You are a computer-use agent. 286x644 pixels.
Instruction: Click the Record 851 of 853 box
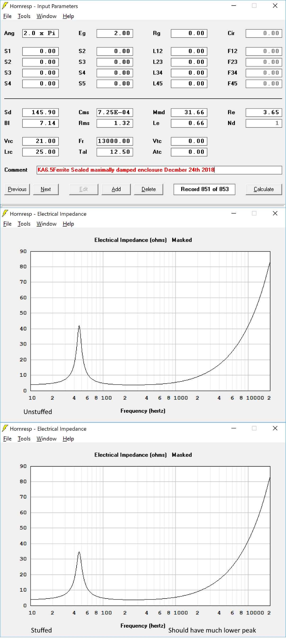point(204,189)
